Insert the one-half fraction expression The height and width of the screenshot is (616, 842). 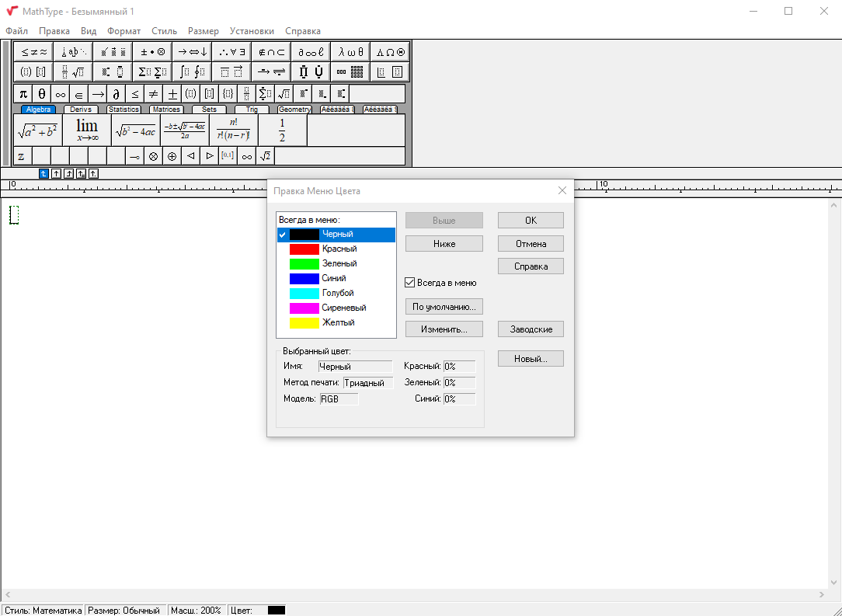tap(283, 130)
